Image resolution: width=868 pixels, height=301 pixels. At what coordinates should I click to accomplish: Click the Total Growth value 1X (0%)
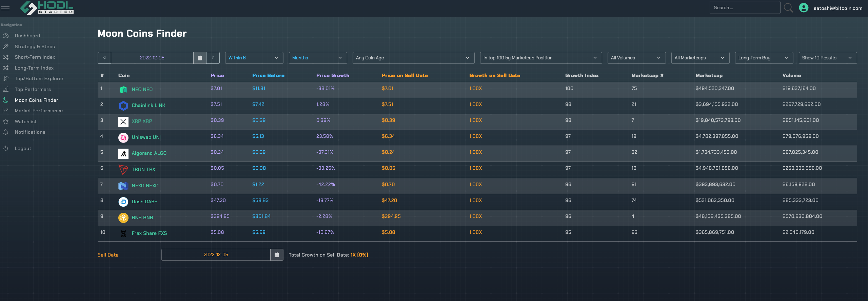click(x=359, y=255)
